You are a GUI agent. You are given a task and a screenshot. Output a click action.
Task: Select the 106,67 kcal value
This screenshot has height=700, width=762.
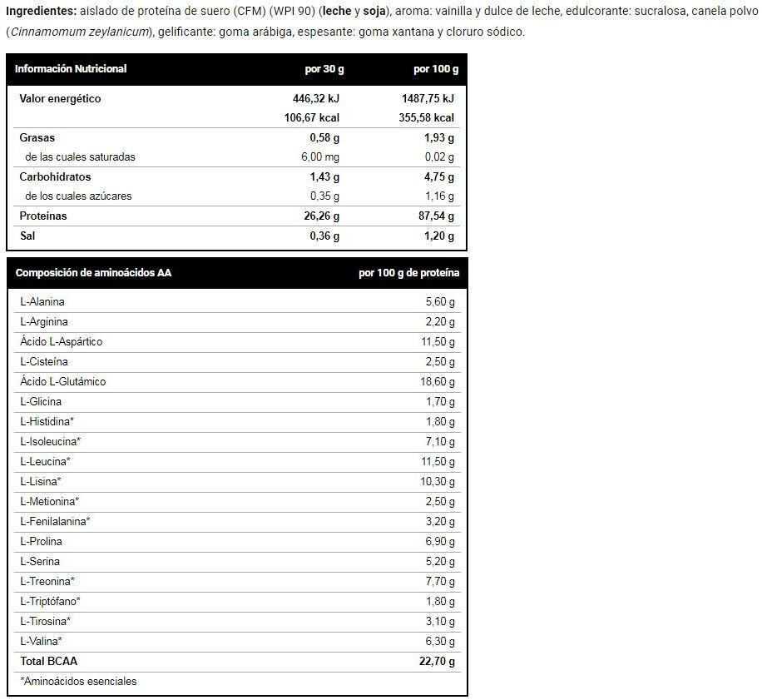tap(312, 118)
